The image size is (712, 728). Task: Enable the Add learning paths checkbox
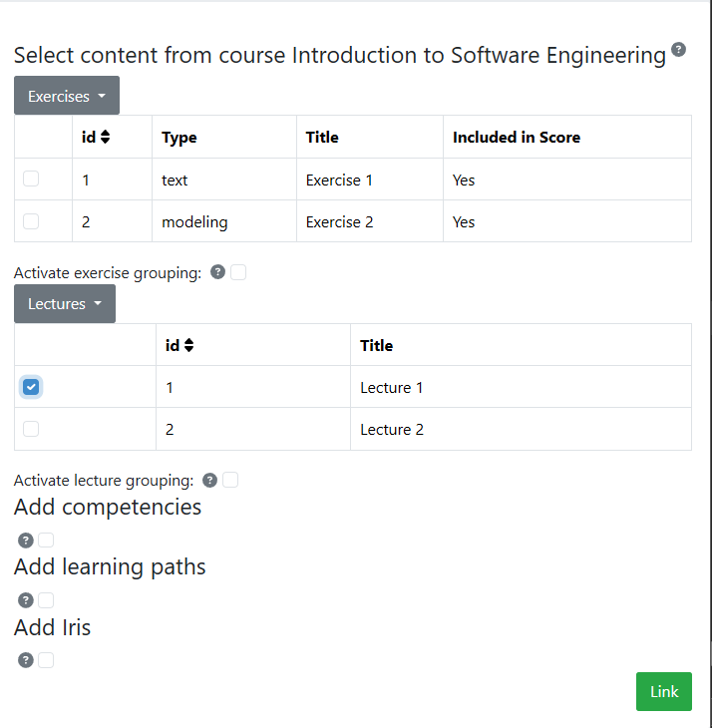tap(46, 600)
